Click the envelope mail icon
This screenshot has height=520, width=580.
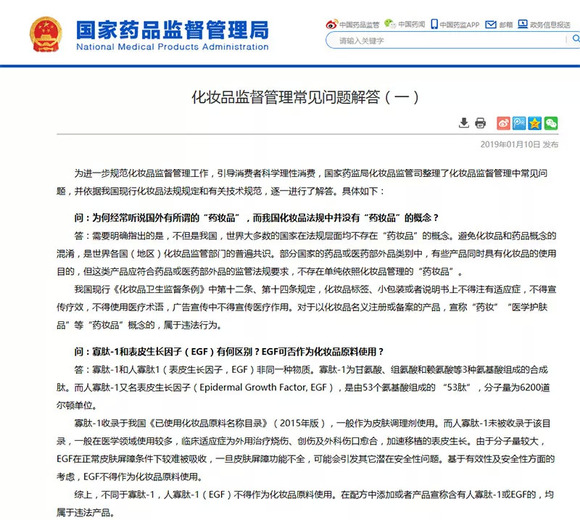point(490,24)
